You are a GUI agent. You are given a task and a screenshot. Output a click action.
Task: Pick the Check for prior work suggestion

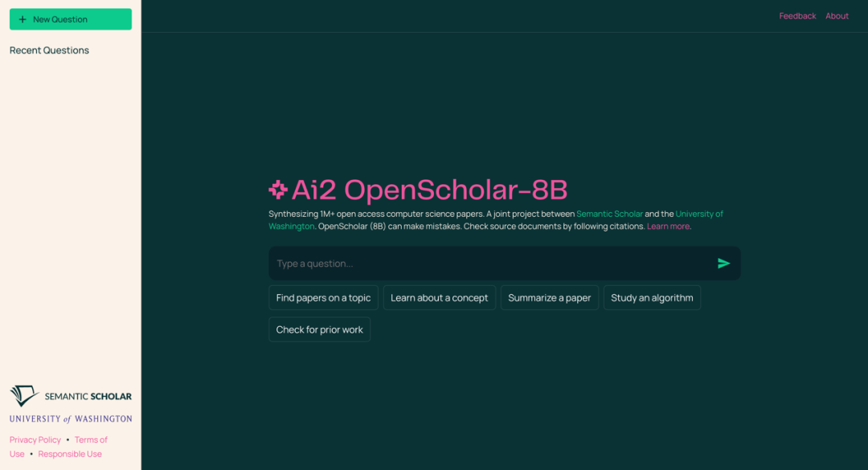point(319,329)
